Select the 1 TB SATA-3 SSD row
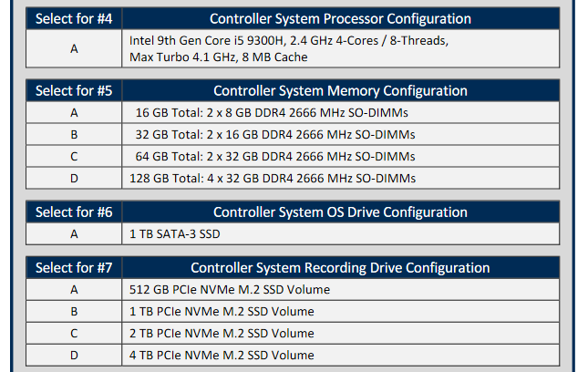Viewport: 588px width, 372px height. click(x=176, y=233)
